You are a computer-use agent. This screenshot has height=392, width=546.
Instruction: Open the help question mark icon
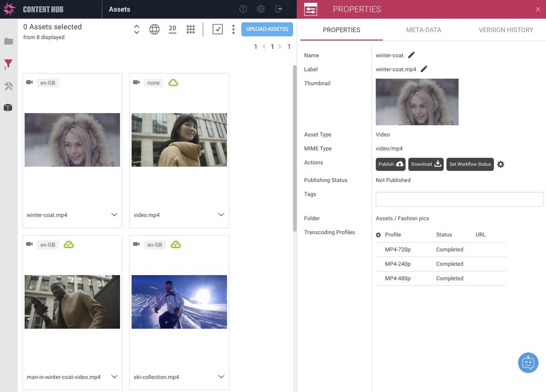coord(243,9)
